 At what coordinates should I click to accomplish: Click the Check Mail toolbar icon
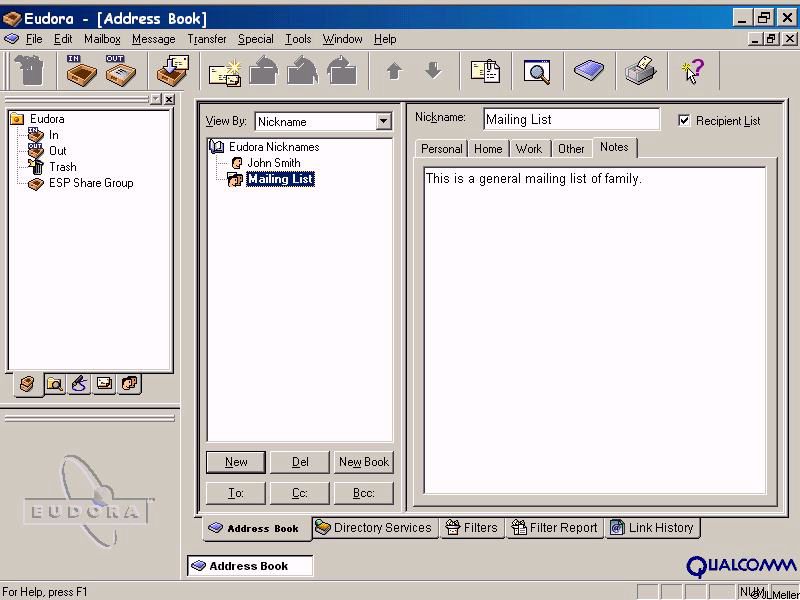pyautogui.click(x=172, y=70)
